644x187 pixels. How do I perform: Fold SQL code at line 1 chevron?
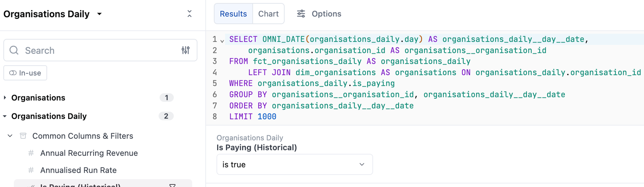222,41
